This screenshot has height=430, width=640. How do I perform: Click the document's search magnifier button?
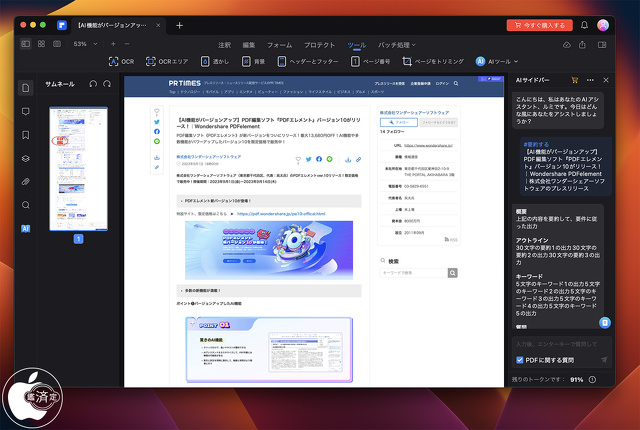(x=453, y=273)
